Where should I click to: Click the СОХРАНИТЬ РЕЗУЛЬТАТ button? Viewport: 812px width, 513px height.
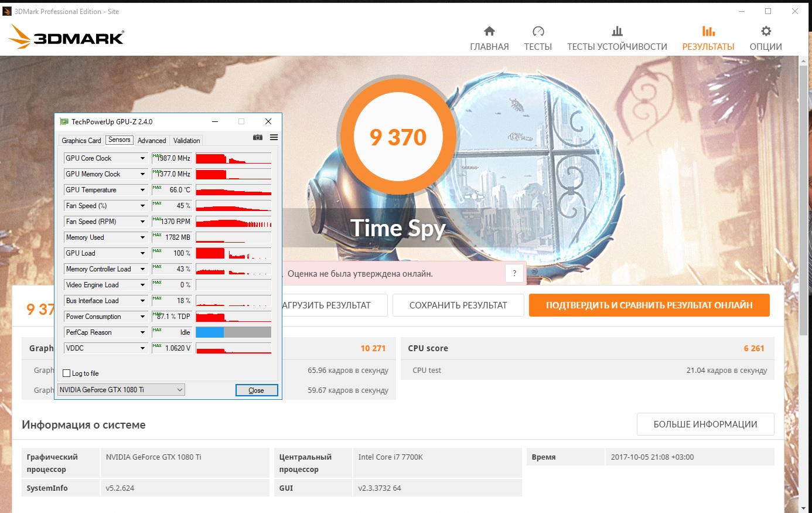458,305
